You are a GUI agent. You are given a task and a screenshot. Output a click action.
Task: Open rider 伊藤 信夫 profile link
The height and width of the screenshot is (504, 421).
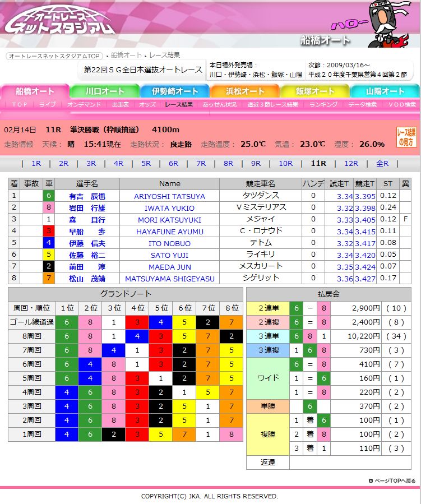coord(87,244)
